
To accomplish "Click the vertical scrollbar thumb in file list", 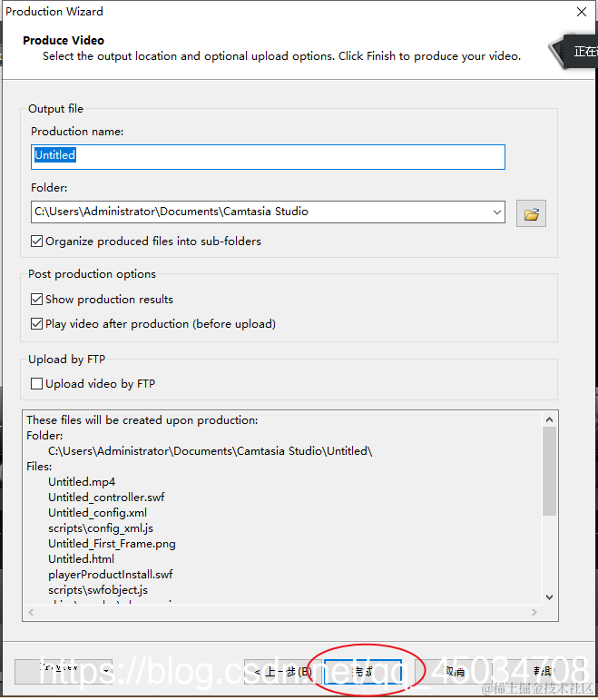I will coord(549,471).
